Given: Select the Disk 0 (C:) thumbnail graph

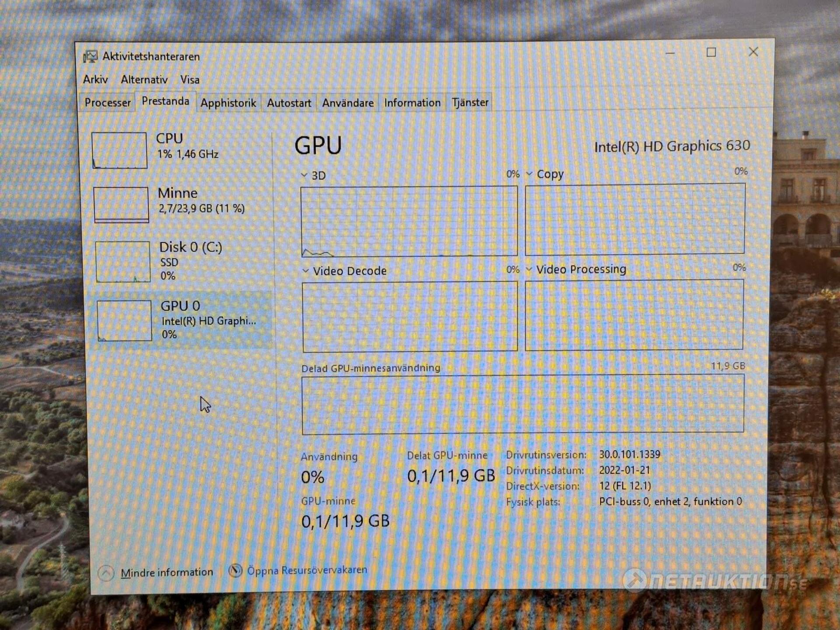Looking at the screenshot, I should click(x=123, y=262).
